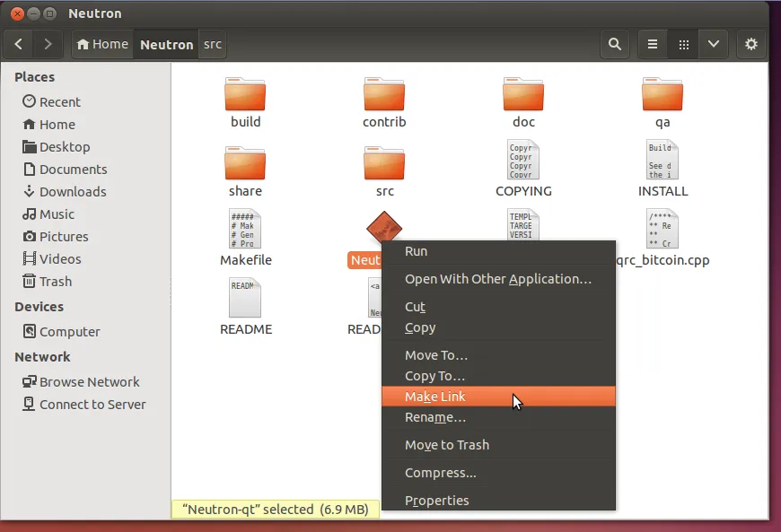Select the qa folder icon

tap(662, 94)
